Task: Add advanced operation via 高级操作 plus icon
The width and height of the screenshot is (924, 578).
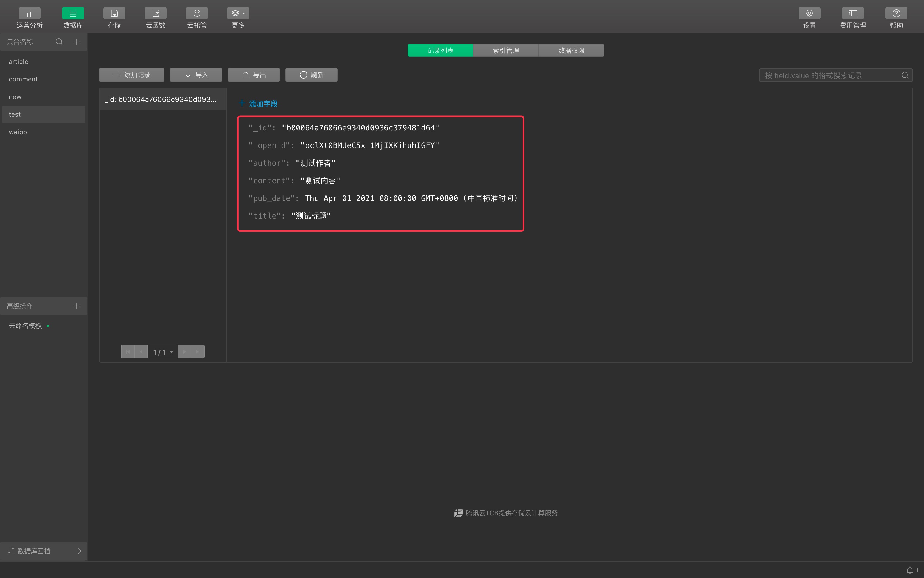Action: point(76,306)
